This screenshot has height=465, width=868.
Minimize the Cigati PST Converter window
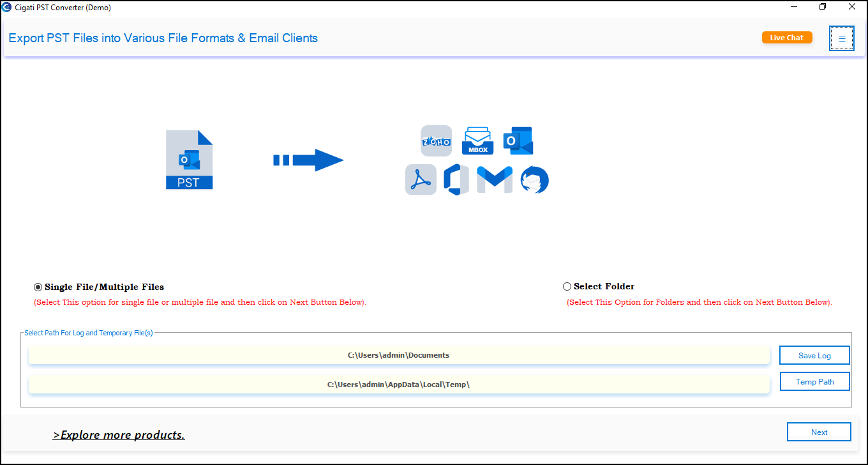[794, 7]
